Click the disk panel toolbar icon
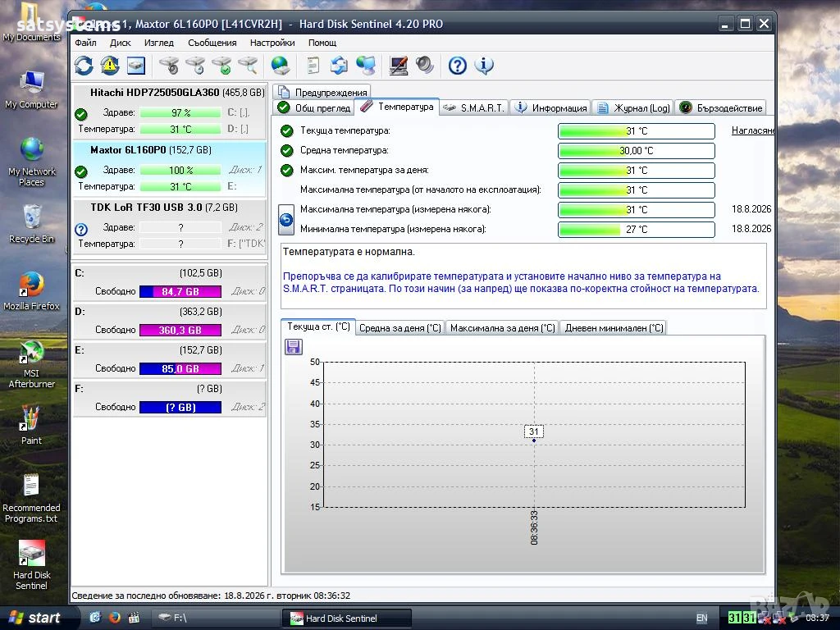This screenshot has height=630, width=840. click(136, 66)
